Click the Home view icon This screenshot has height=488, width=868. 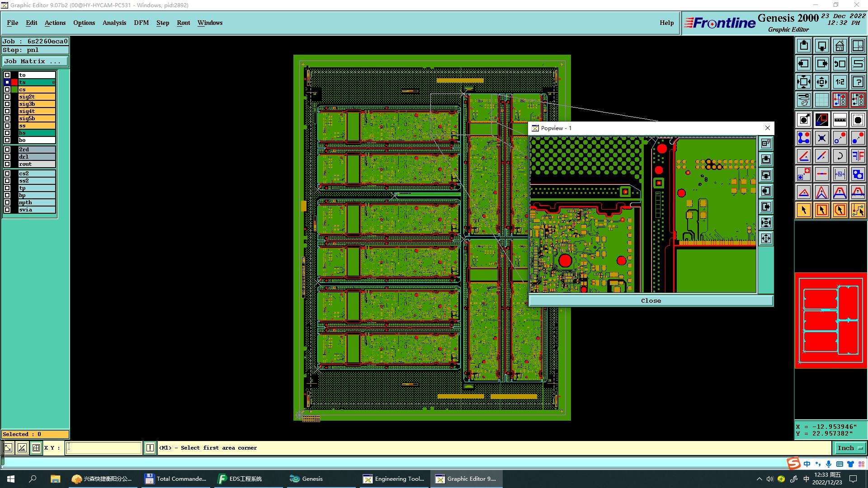coord(840,46)
